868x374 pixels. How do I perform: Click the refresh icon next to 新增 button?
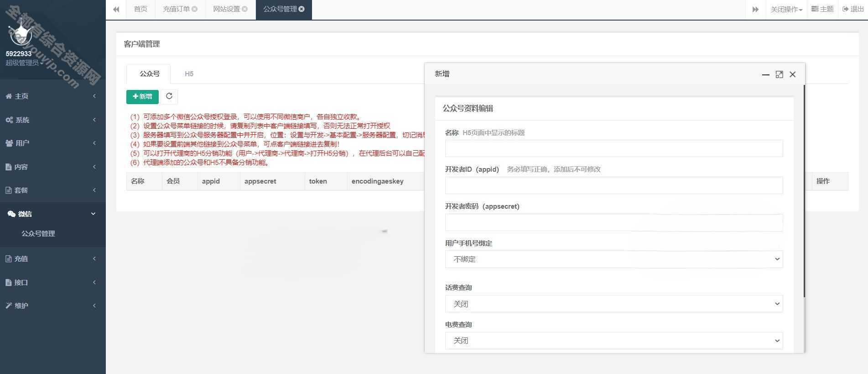click(169, 96)
